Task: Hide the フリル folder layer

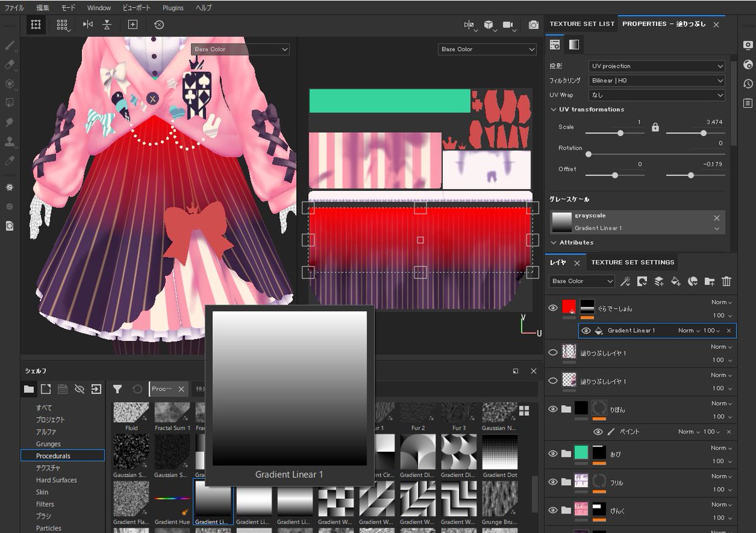Action: click(x=553, y=482)
